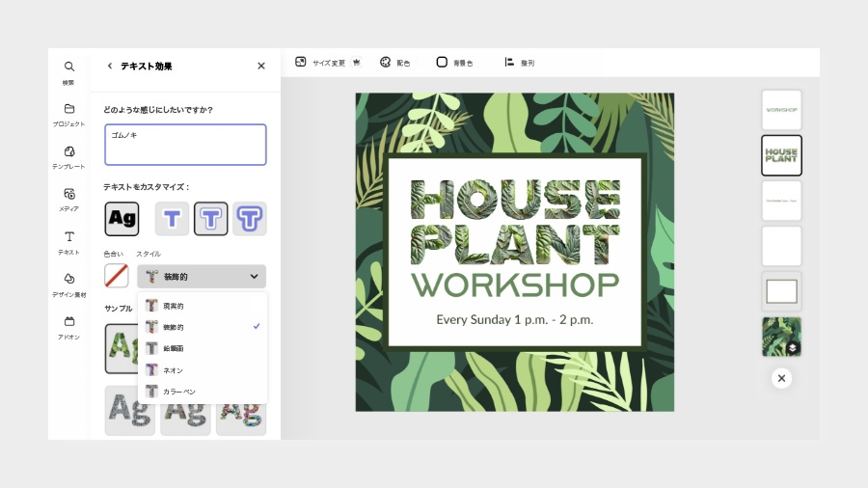Select the leaf background layer thumbnail

click(x=781, y=337)
